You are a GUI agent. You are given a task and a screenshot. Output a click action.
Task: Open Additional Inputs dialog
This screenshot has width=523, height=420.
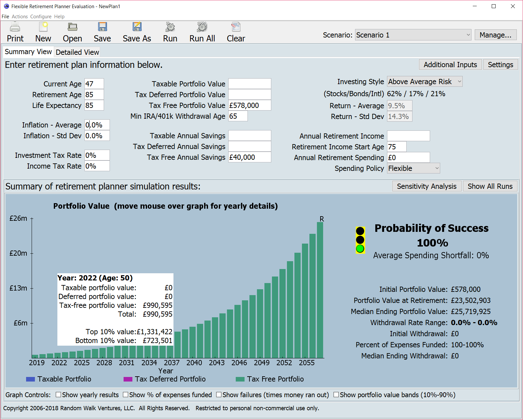[450, 65]
